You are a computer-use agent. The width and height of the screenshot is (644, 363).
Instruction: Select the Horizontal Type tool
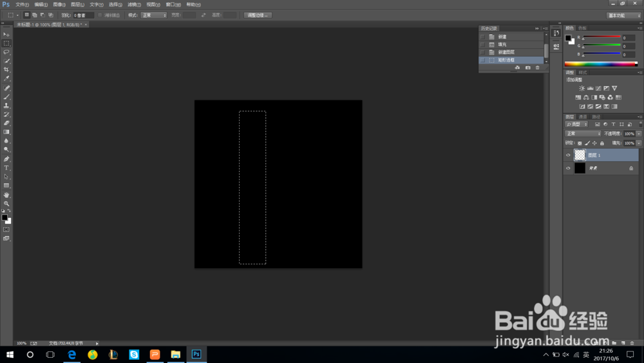6,168
